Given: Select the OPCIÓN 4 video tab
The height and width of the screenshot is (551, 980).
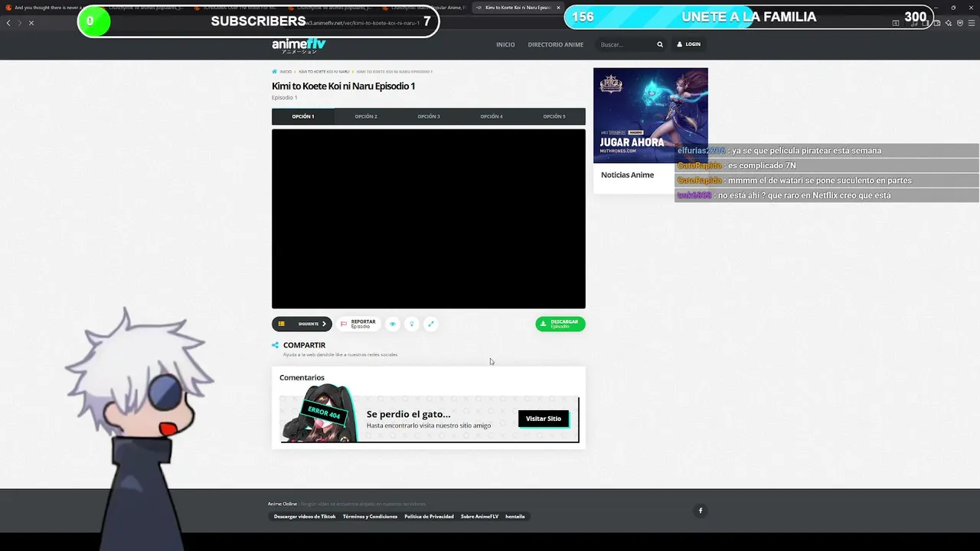Looking at the screenshot, I should coord(492,116).
